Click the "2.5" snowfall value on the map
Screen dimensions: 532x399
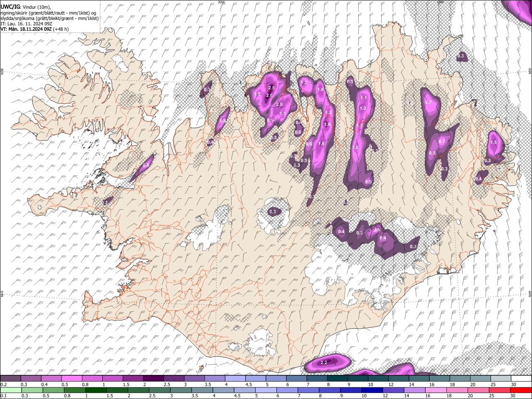click(272, 88)
